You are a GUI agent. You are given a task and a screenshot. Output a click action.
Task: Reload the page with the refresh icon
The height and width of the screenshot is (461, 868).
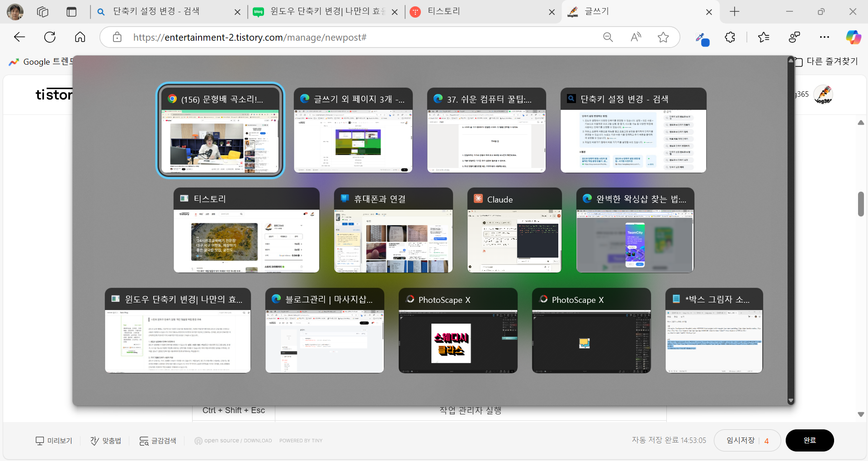50,37
